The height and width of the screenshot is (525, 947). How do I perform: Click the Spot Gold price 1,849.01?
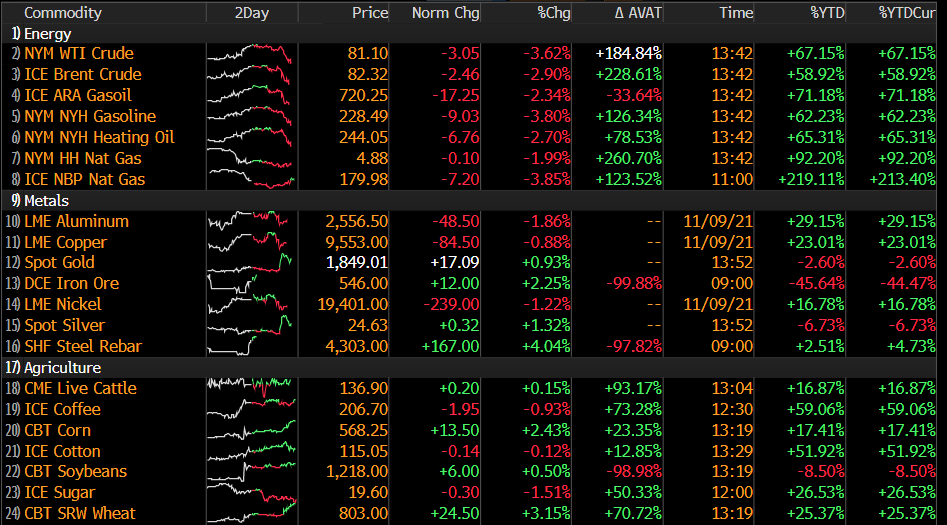[356, 263]
